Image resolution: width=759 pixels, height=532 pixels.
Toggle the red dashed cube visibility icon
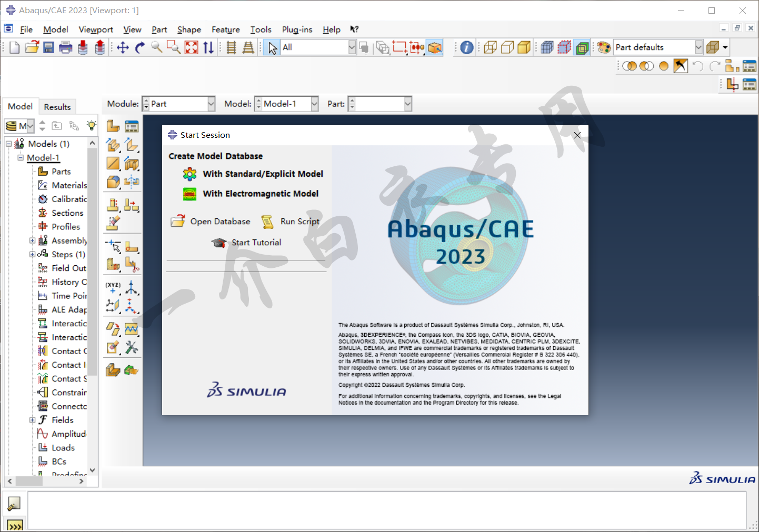click(x=564, y=47)
